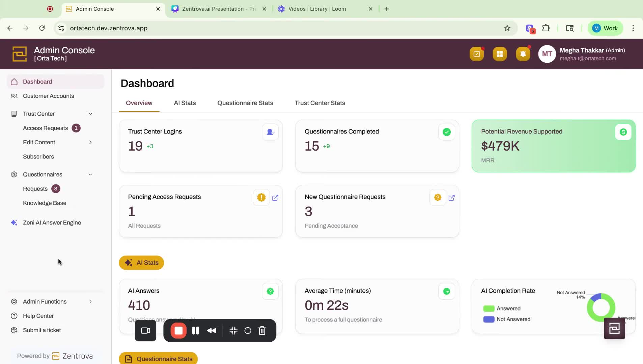Screen dimensions: 643x364
Task: Click the Trust Center Logins user icon
Action: 270,132
